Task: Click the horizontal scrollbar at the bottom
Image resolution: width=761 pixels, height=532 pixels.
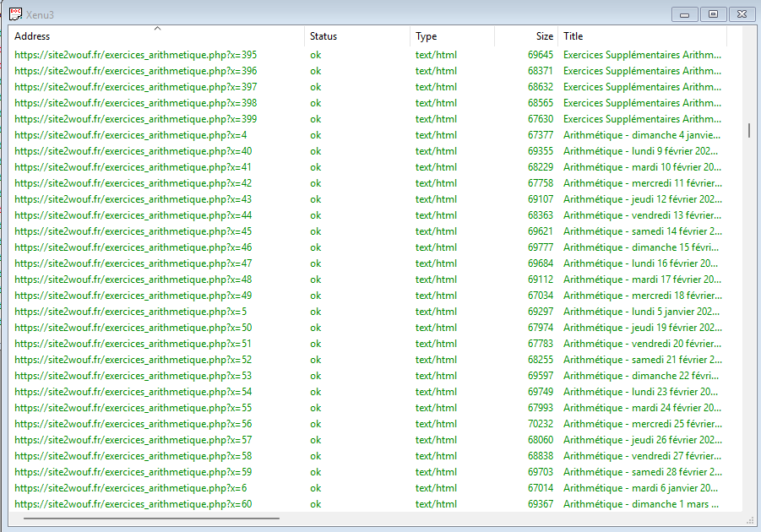Action: pos(150,518)
